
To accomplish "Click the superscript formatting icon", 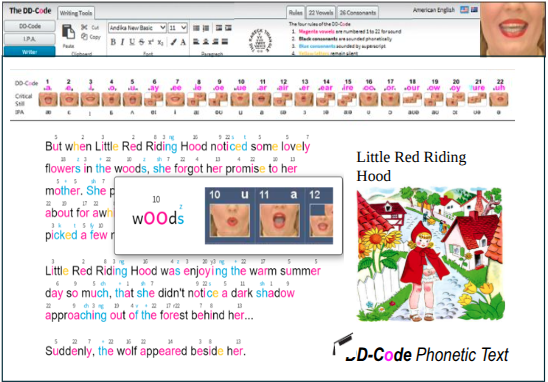I will pos(151,42).
